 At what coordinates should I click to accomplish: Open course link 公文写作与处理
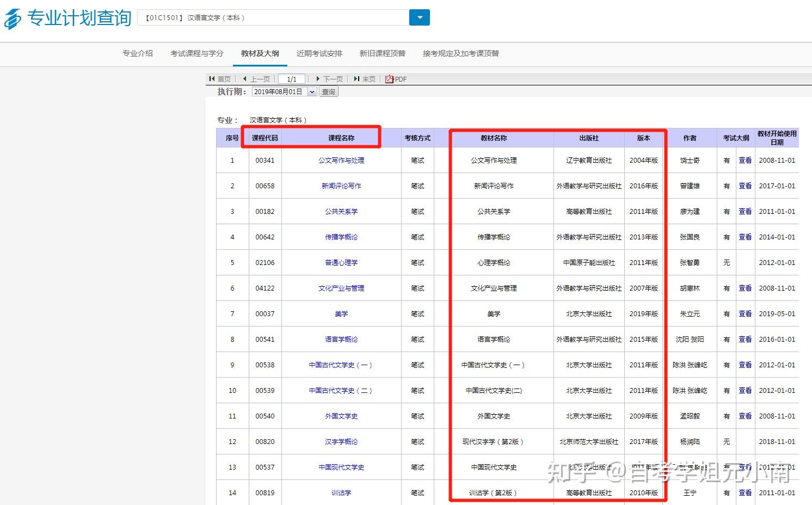click(x=341, y=161)
